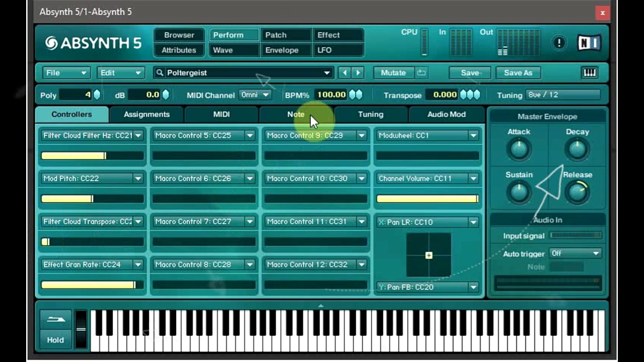Adjust the Channel Volume CC11 slider
Image resolution: width=644 pixels, height=362 pixels.
427,199
